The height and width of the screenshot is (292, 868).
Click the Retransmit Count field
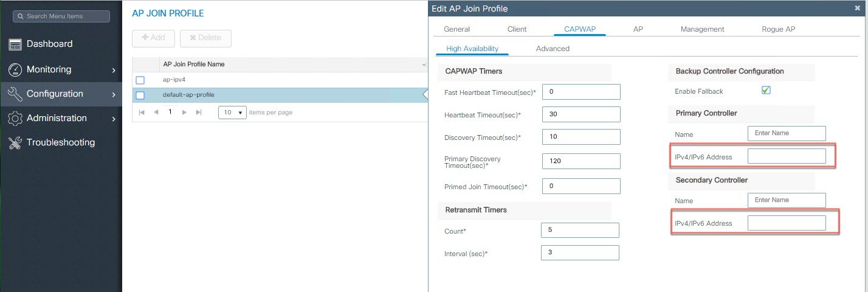click(x=580, y=231)
